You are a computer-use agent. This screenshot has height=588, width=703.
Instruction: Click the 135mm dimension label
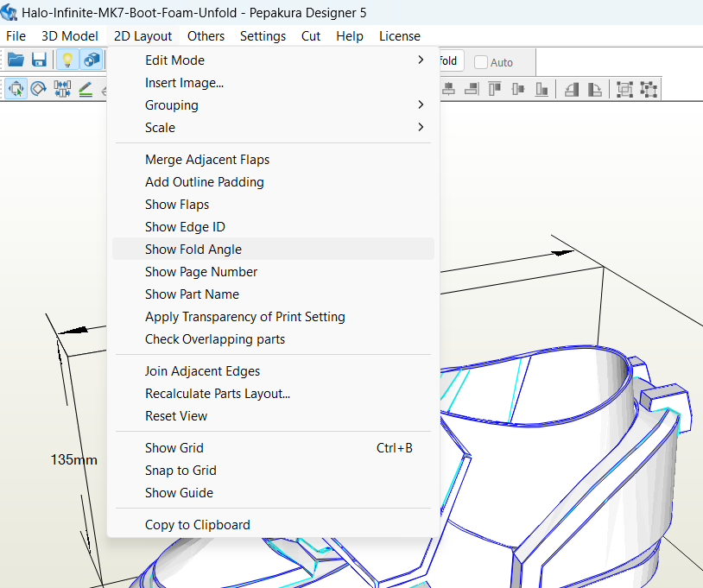73,459
